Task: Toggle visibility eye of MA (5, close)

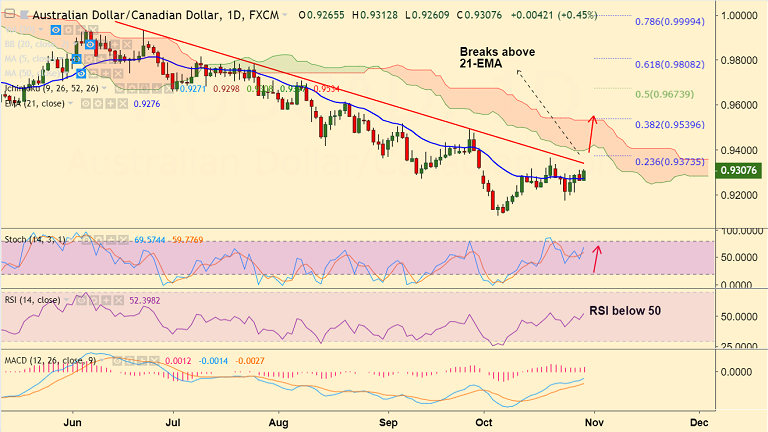Action: coord(76,59)
